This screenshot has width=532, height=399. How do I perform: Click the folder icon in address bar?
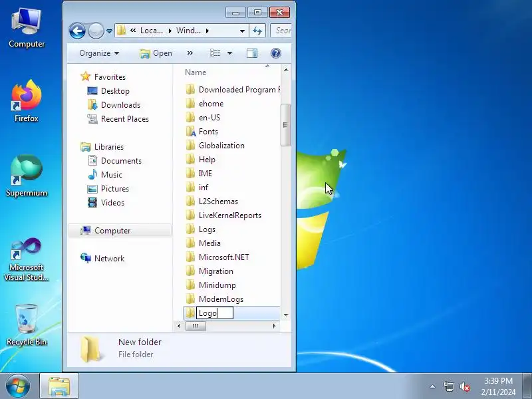(121, 31)
